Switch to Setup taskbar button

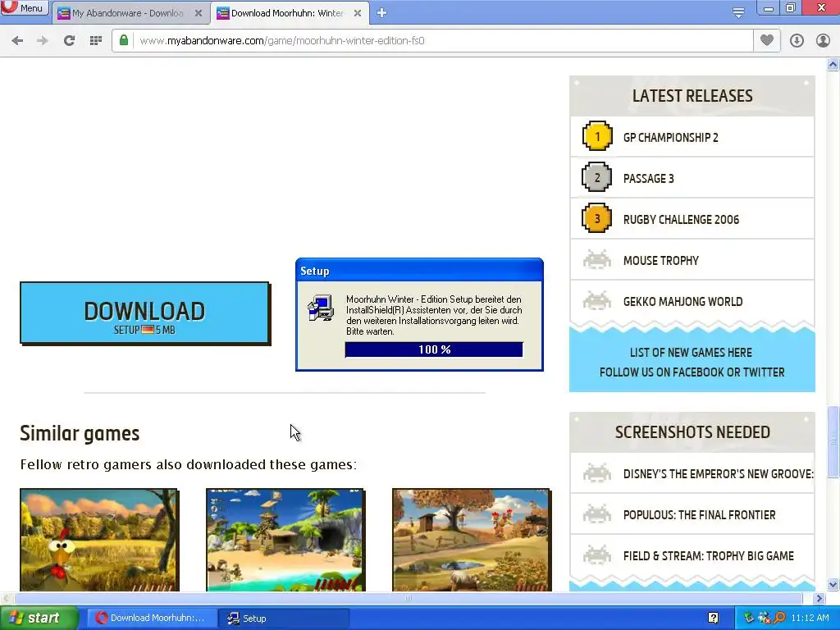[284, 619]
